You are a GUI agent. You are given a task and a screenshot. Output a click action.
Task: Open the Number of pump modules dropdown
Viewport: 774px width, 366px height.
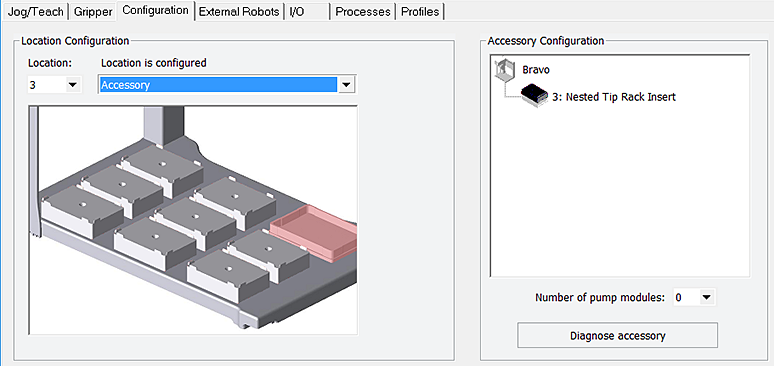click(706, 297)
